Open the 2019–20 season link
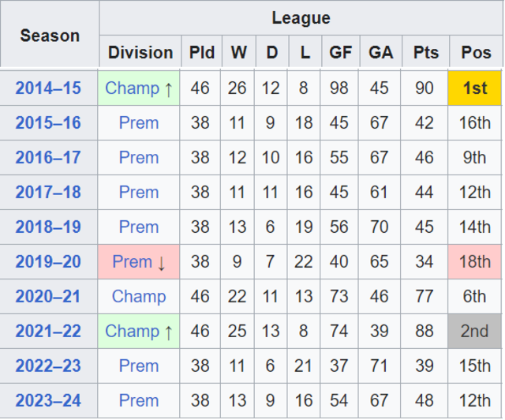The height and width of the screenshot is (420, 505). pyautogui.click(x=48, y=262)
